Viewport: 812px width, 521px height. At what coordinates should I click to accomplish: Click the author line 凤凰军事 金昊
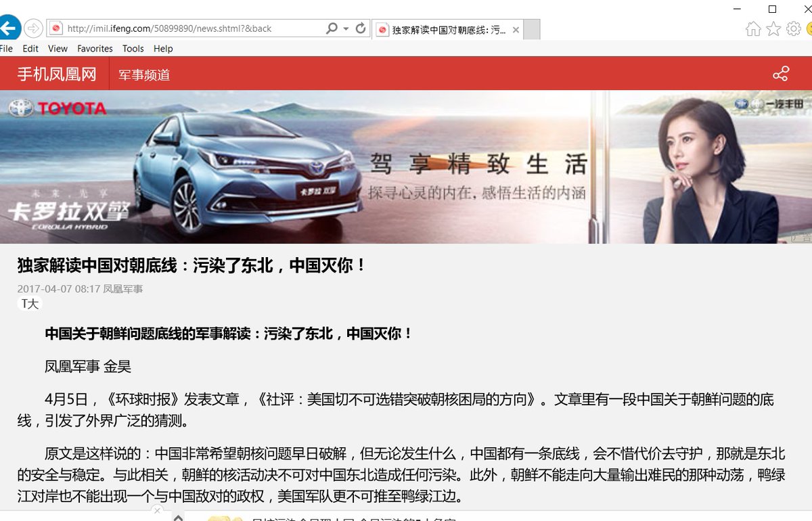(x=88, y=367)
